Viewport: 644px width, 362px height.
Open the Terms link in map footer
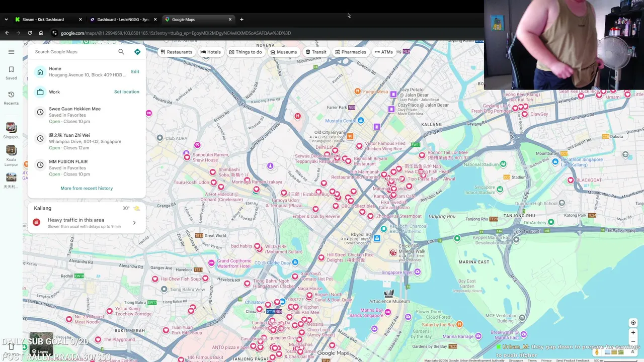[x=532, y=360]
